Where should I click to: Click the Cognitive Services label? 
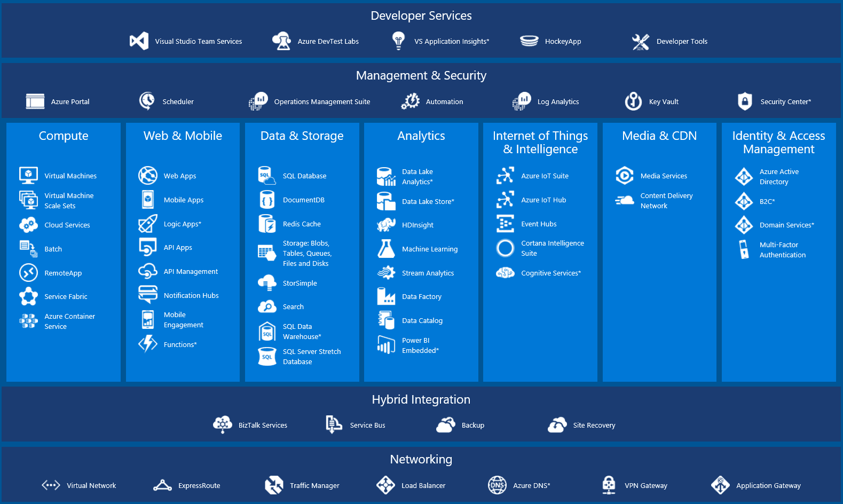551,273
